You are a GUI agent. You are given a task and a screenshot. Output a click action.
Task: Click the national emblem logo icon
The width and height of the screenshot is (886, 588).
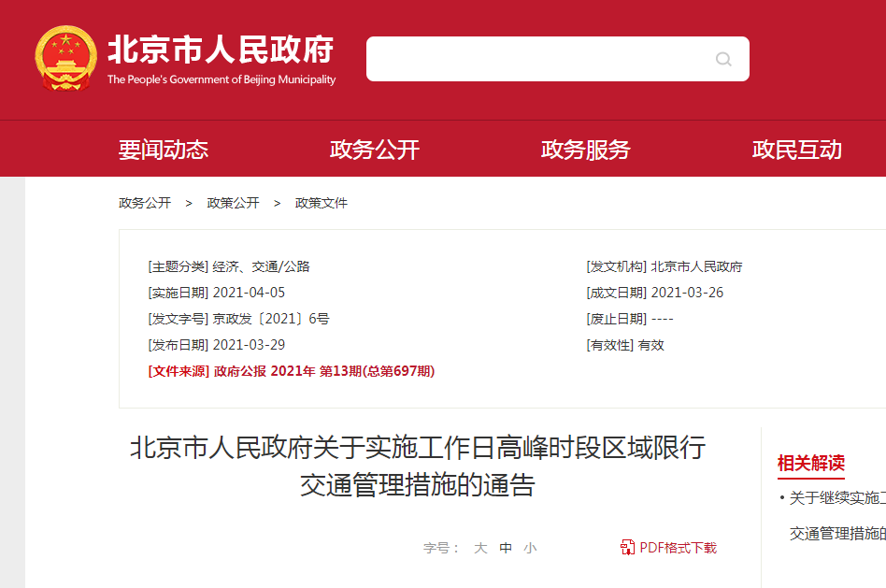coord(65,58)
